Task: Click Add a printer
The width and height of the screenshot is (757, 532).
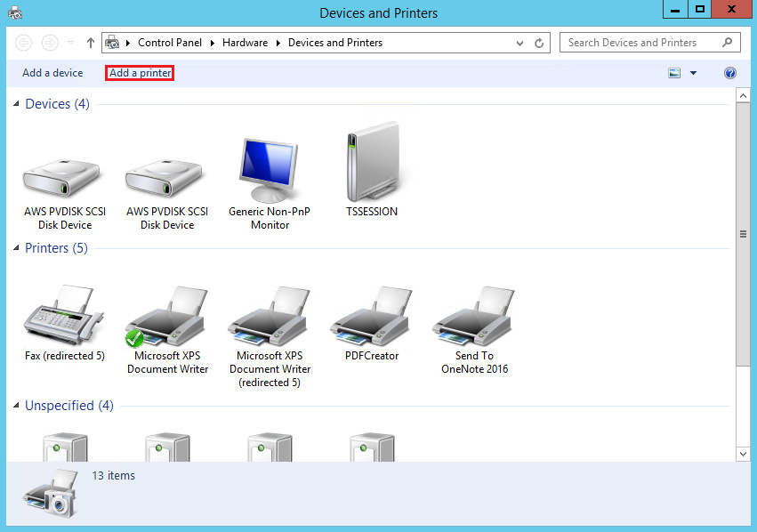Action: (x=140, y=73)
